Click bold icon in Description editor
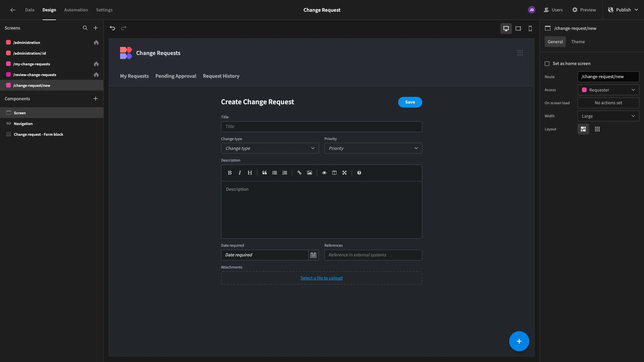The image size is (644, 362). 230,173
